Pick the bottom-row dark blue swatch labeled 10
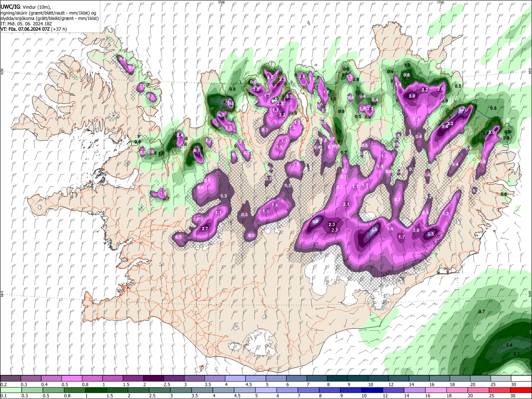The height and width of the screenshot is (399, 532). (372, 390)
